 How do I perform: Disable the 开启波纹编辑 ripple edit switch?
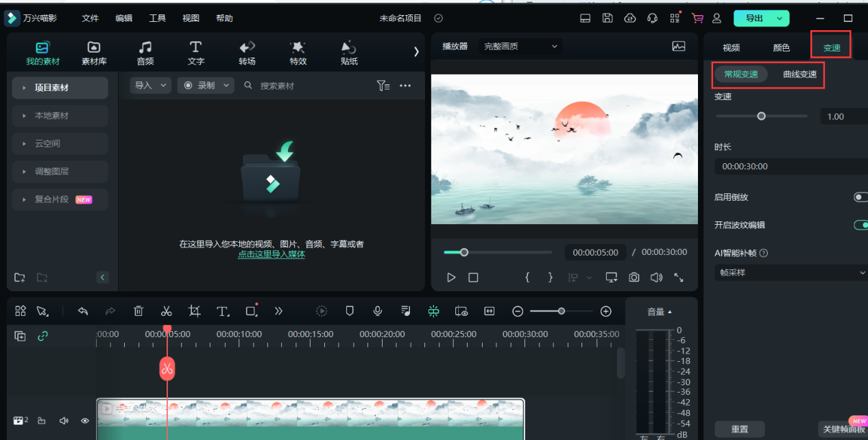pyautogui.click(x=860, y=225)
